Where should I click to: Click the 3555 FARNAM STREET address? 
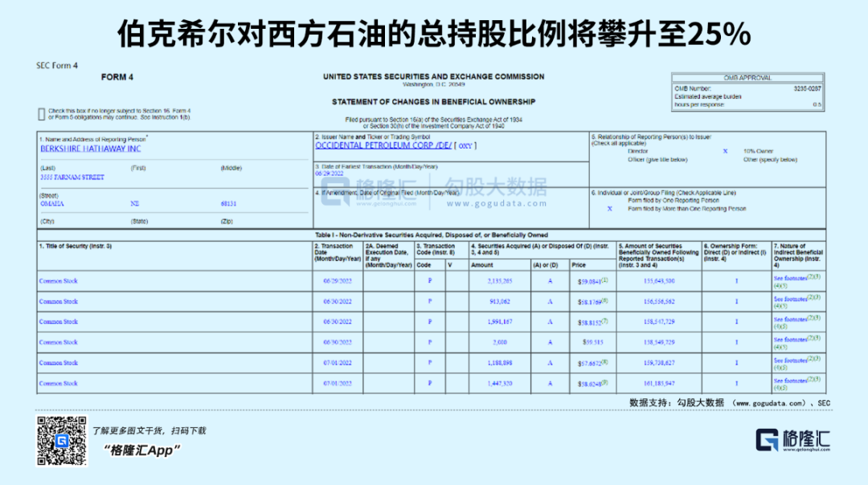click(x=72, y=177)
